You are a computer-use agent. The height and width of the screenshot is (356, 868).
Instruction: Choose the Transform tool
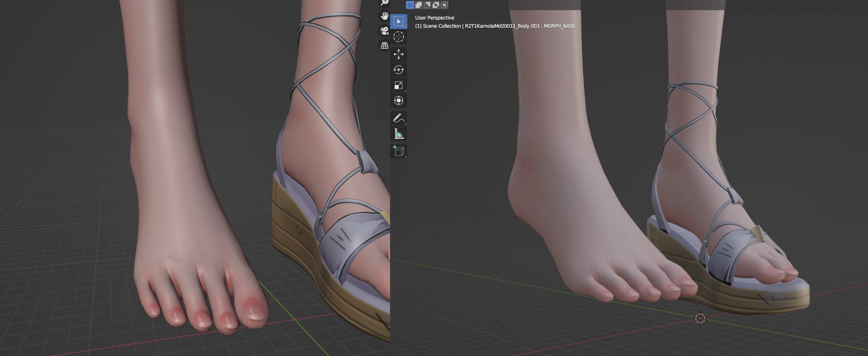399,101
